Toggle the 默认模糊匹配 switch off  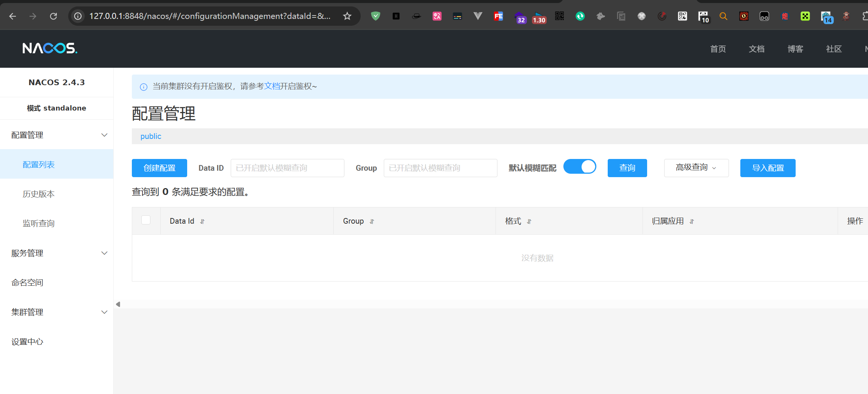[x=579, y=167]
